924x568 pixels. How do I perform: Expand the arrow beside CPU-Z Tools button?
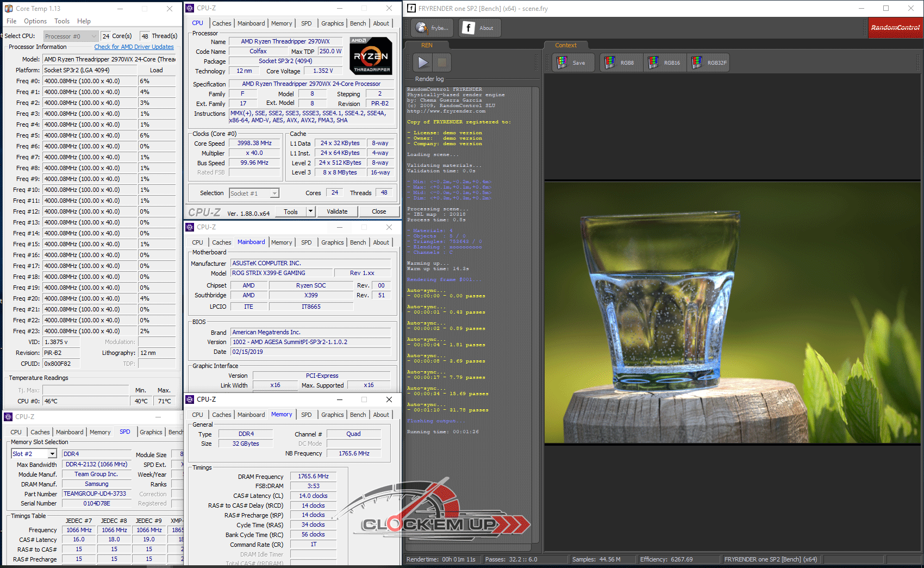(311, 211)
